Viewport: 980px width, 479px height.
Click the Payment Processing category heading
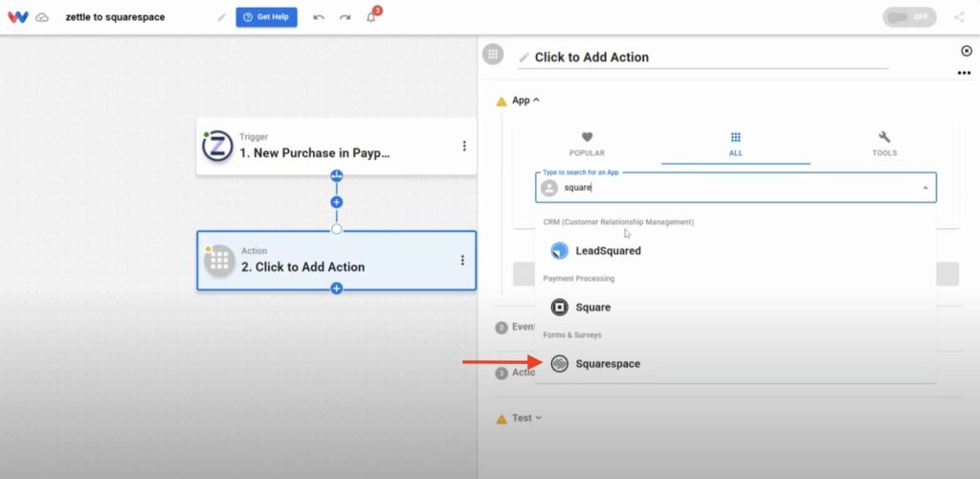[579, 278]
